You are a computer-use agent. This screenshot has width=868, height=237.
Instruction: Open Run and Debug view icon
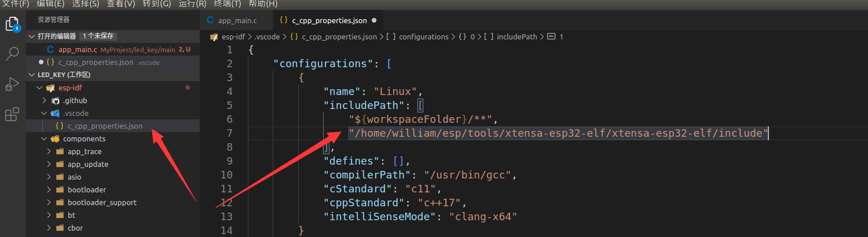pos(12,85)
